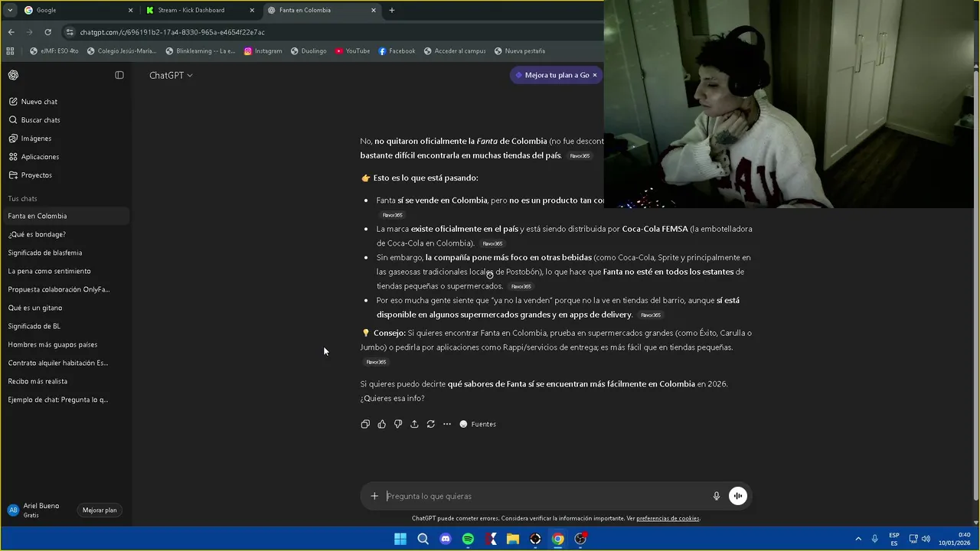This screenshot has height=551, width=980.
Task: Open chat 'La pena como sentimiento'
Action: 65,271
